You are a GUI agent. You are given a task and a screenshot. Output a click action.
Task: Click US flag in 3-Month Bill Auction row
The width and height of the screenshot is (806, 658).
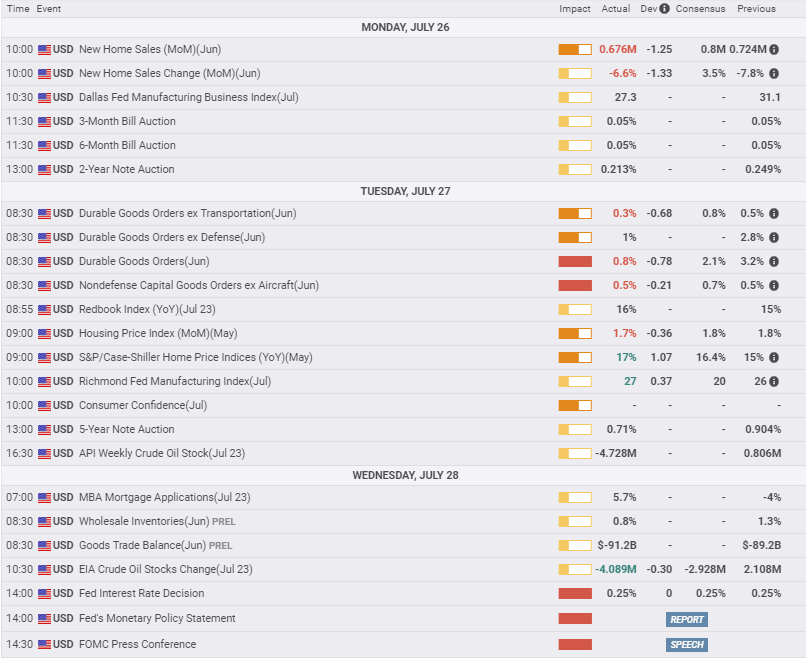pyautogui.click(x=45, y=122)
